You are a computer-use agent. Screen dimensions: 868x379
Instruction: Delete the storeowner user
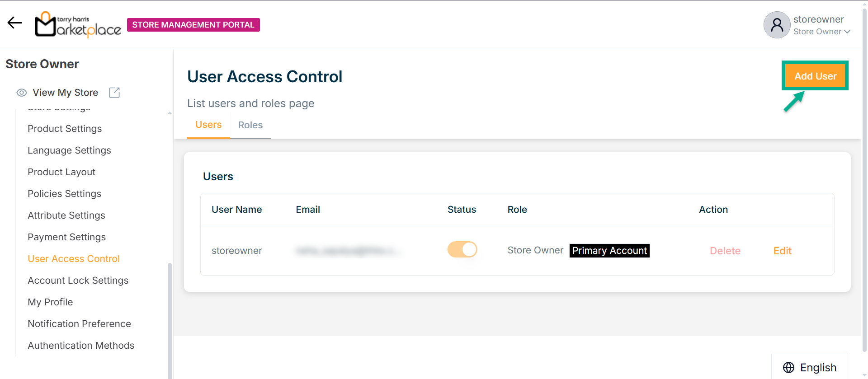click(x=725, y=251)
